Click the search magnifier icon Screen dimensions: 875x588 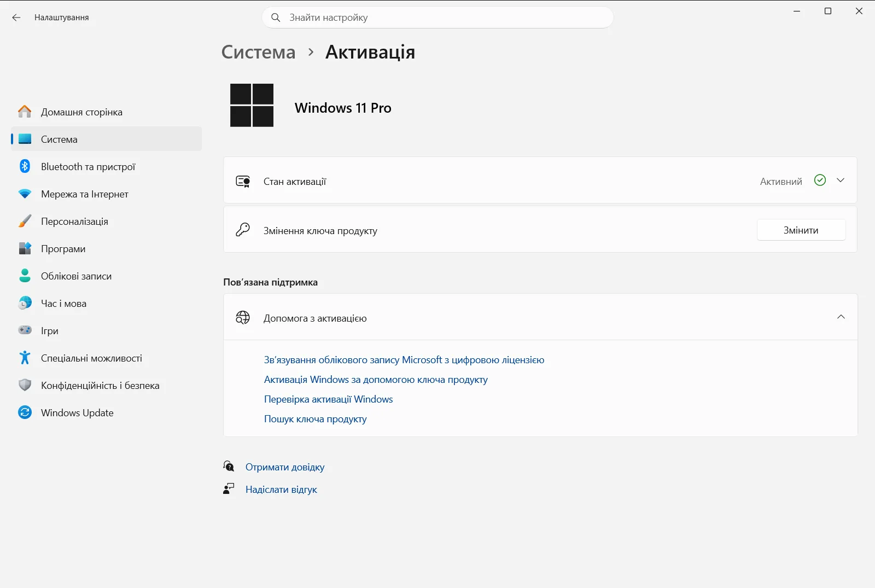pyautogui.click(x=276, y=18)
